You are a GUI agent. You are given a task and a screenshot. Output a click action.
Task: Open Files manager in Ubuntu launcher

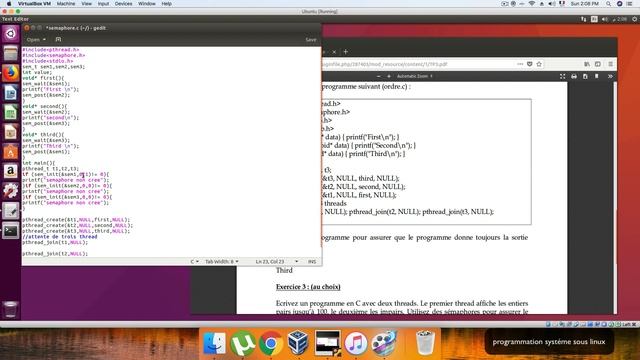click(11, 53)
